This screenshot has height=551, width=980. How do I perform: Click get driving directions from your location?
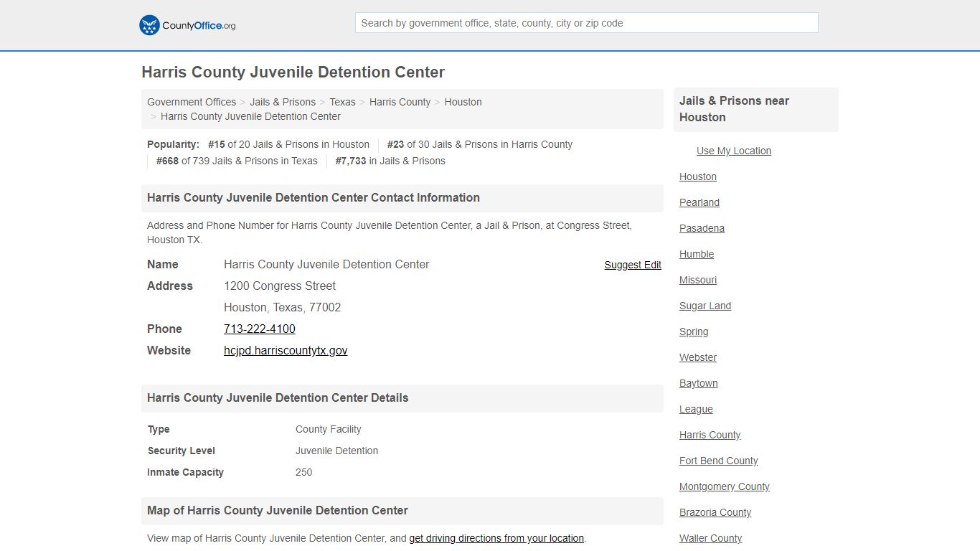496,538
